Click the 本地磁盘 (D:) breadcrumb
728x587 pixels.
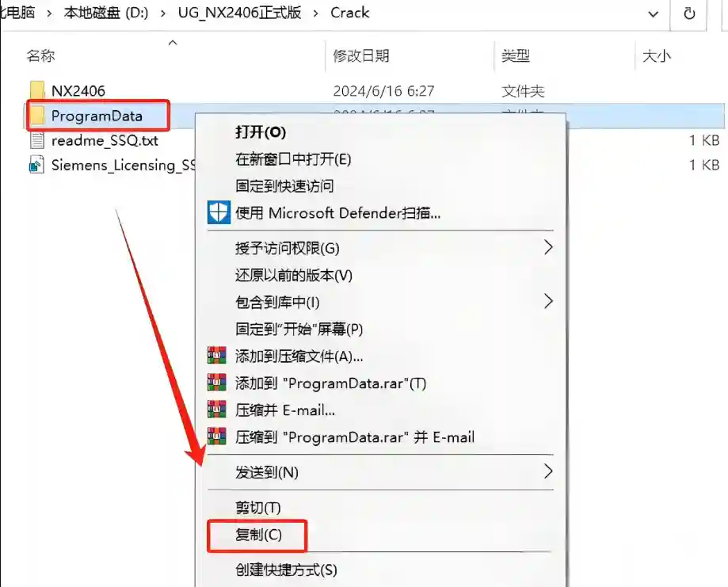(106, 13)
